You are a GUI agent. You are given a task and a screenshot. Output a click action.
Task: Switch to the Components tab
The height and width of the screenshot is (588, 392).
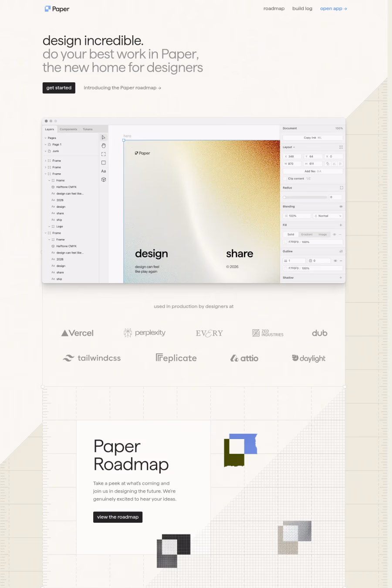pos(68,129)
